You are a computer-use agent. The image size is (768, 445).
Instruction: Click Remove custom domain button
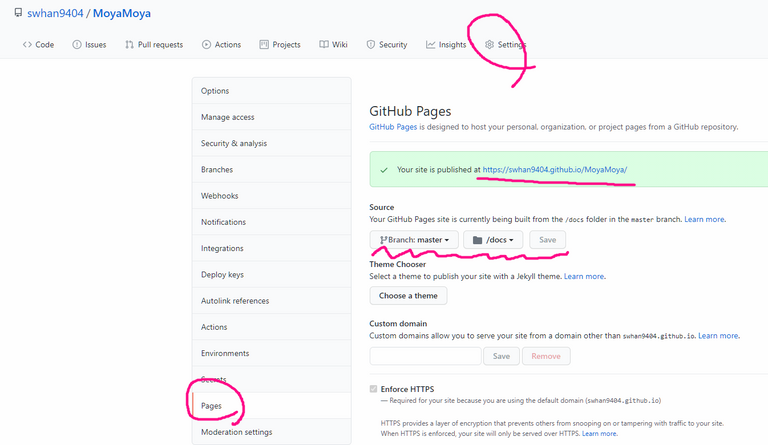tap(546, 356)
